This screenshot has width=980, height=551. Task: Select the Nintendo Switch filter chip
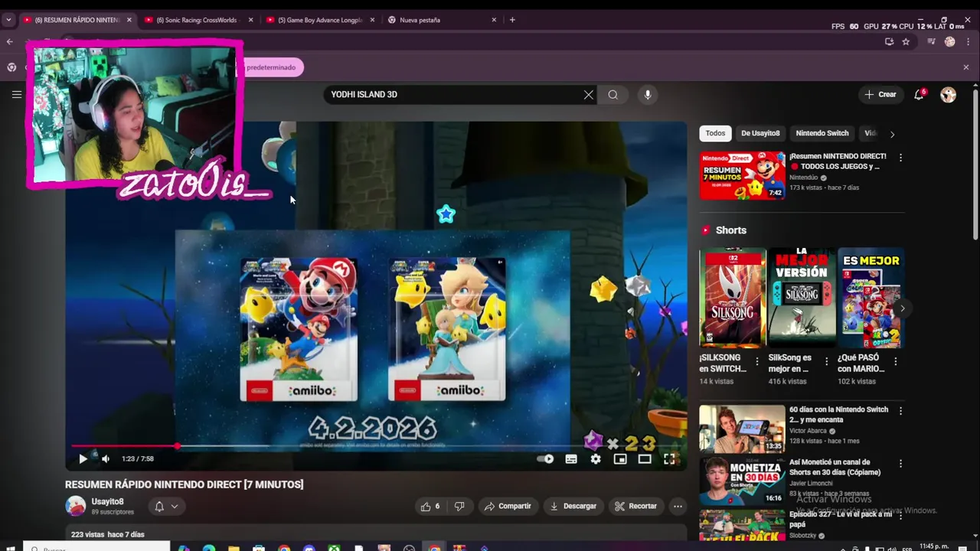tap(822, 133)
